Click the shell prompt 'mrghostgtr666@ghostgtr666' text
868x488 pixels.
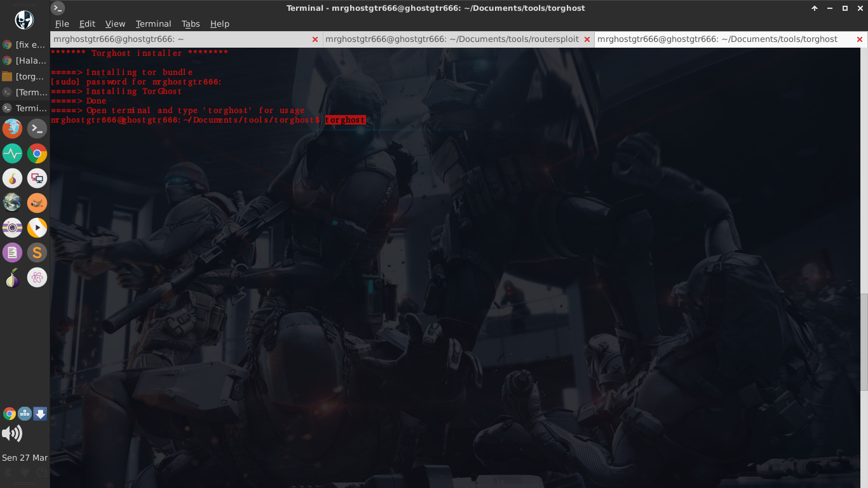pos(116,120)
